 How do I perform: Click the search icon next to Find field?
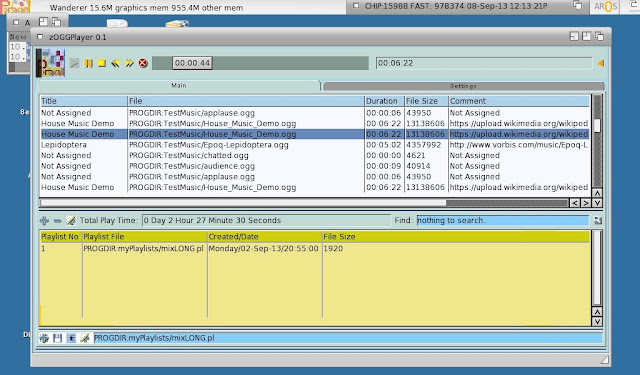[598, 220]
